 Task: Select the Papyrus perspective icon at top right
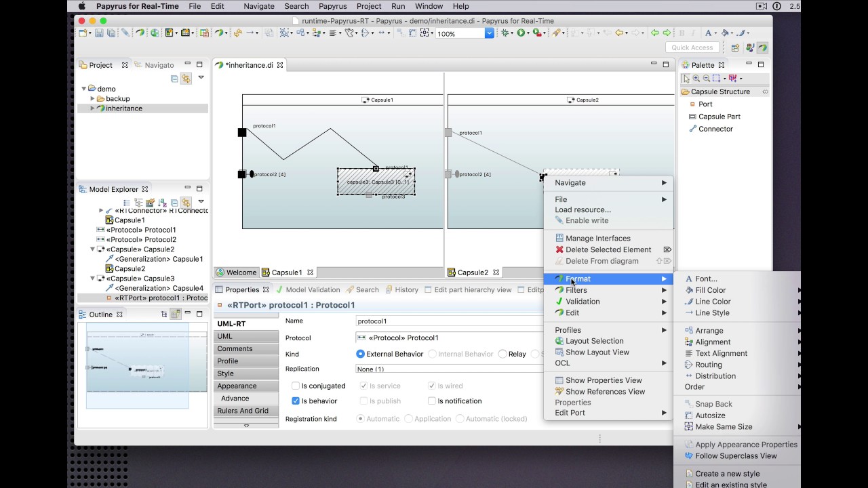pos(763,47)
